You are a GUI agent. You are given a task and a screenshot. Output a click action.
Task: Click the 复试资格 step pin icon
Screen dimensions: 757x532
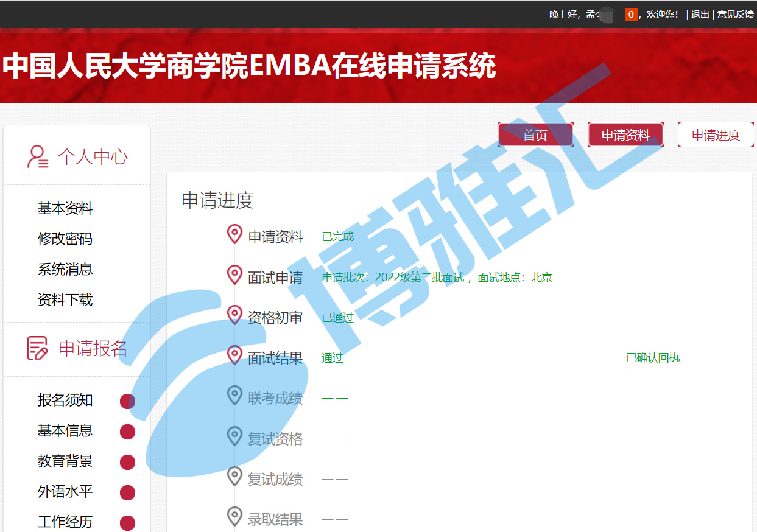(234, 436)
